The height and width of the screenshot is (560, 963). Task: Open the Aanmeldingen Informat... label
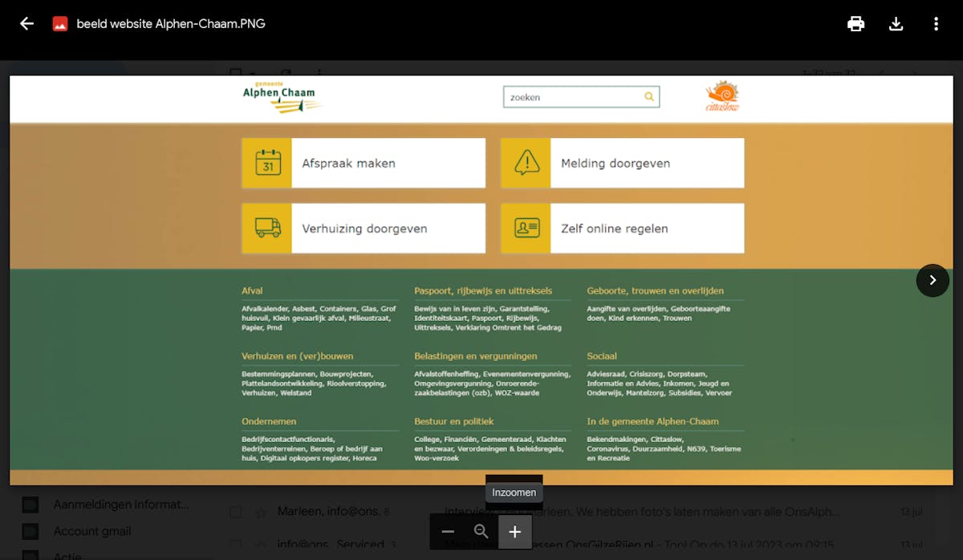120,505
